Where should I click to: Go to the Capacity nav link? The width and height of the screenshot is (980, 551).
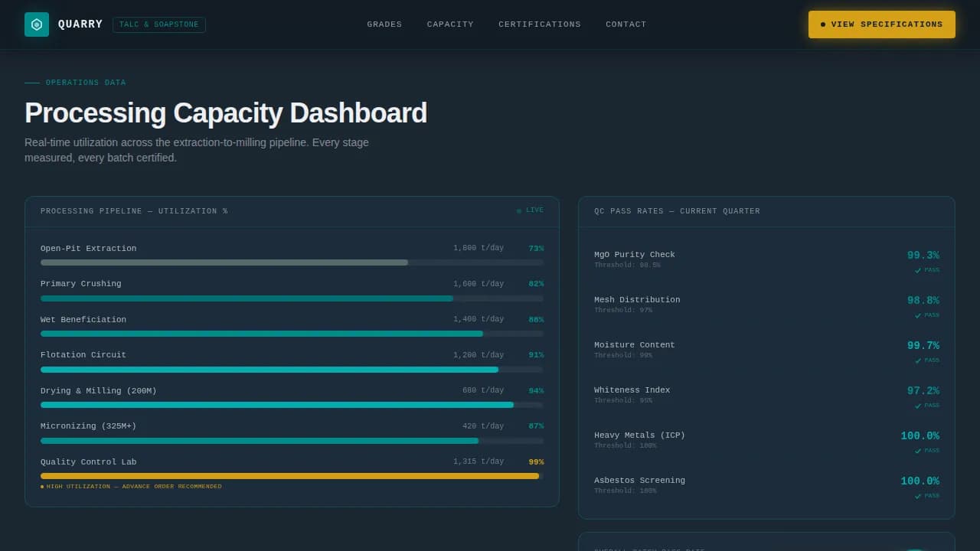450,24
